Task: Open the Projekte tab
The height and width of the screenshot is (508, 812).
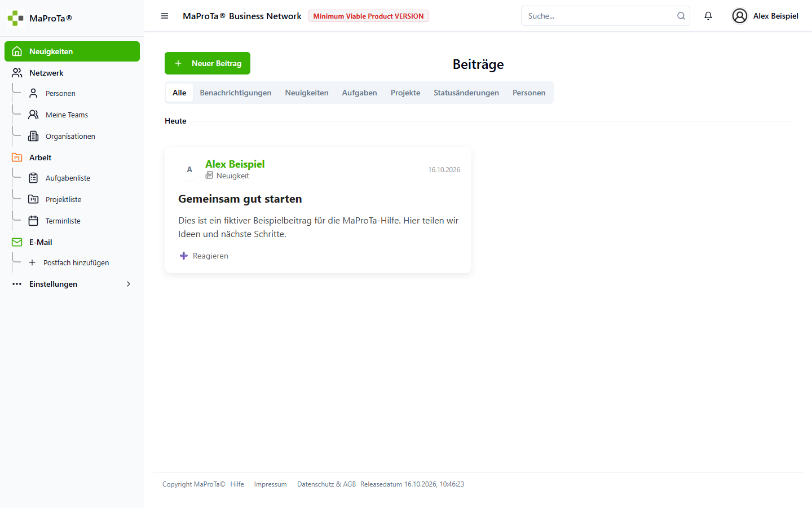Action: pos(405,93)
